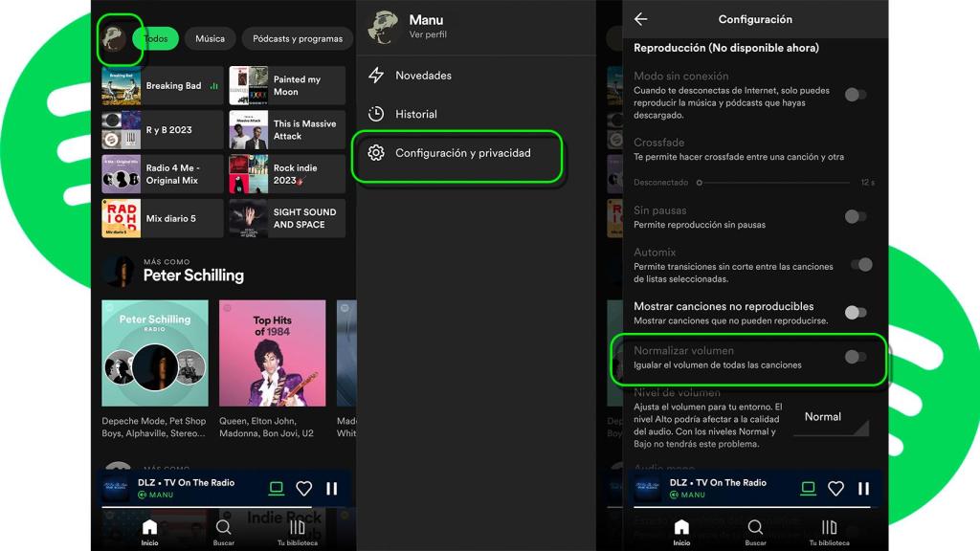
Task: Open This is Massive Attack tile
Action: (287, 130)
